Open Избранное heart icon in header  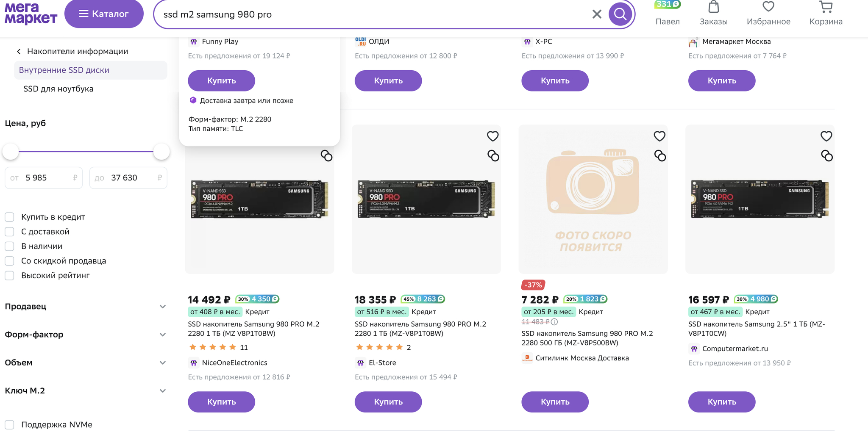[x=768, y=8]
